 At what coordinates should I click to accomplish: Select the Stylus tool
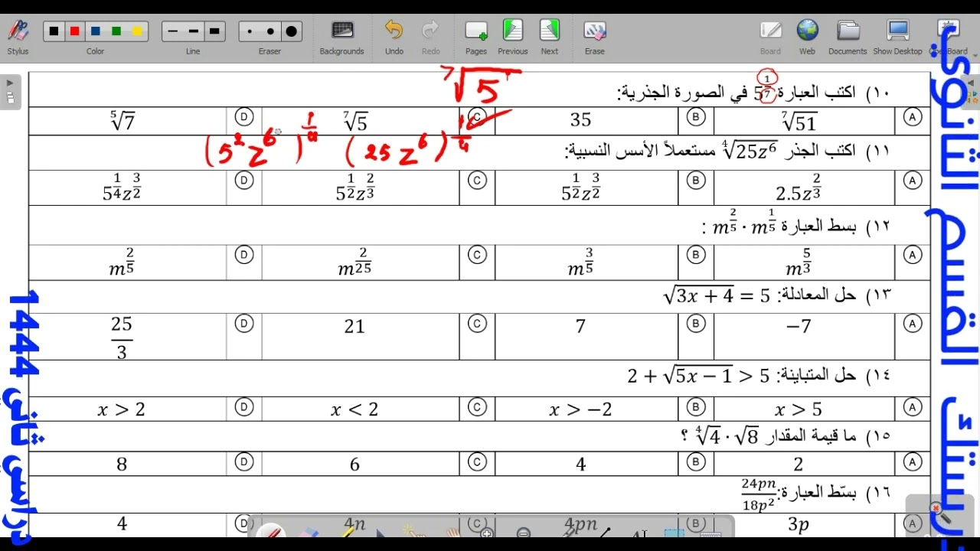[18, 37]
